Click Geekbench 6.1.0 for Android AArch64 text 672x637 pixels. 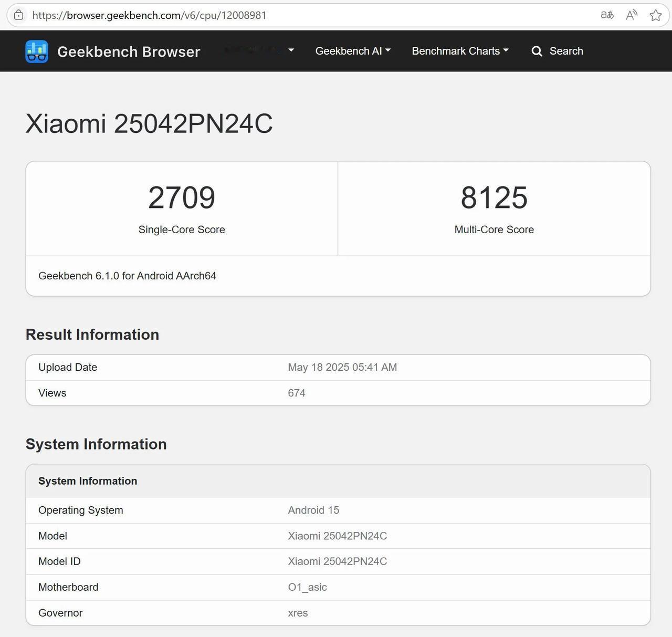[x=127, y=276]
